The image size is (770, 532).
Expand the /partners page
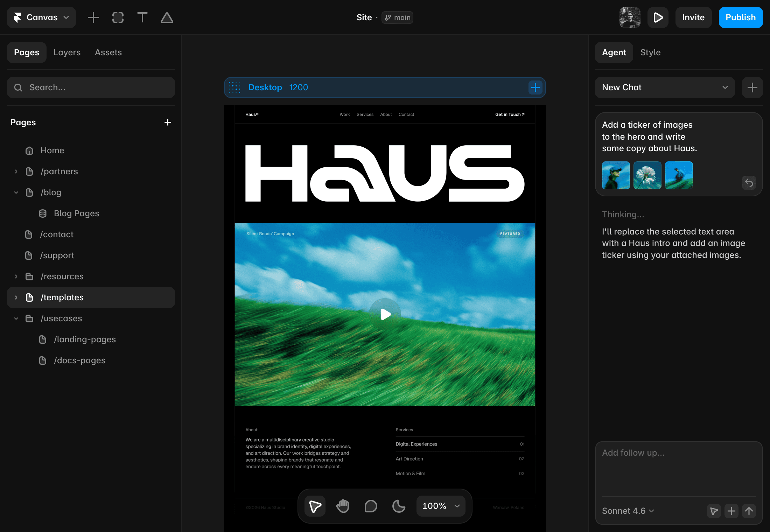point(16,171)
